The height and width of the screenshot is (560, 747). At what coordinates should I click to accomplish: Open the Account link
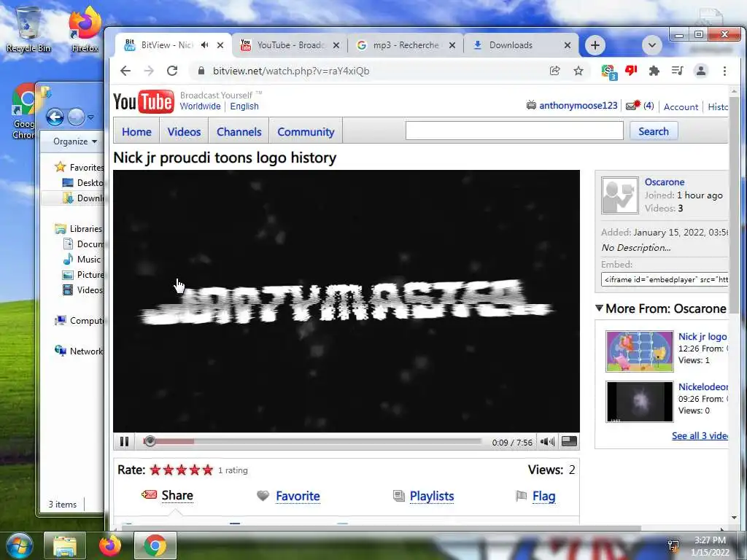click(x=681, y=106)
